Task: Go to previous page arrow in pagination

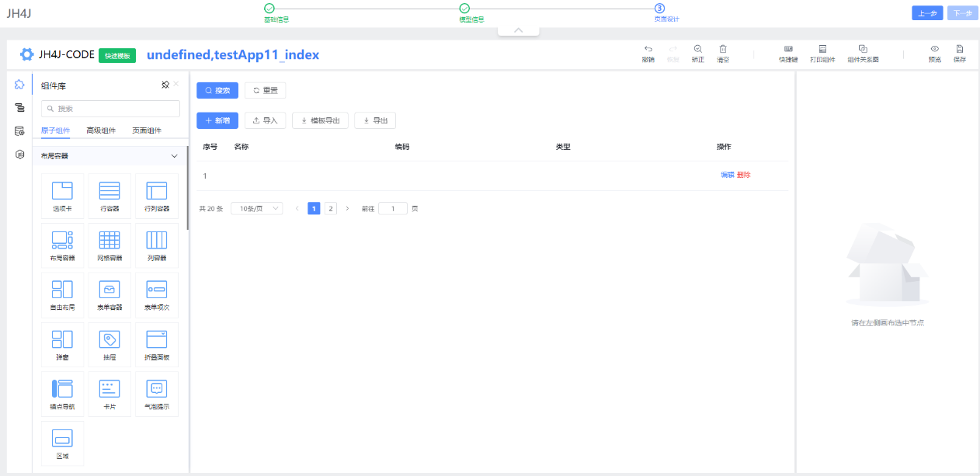Action: (x=297, y=209)
